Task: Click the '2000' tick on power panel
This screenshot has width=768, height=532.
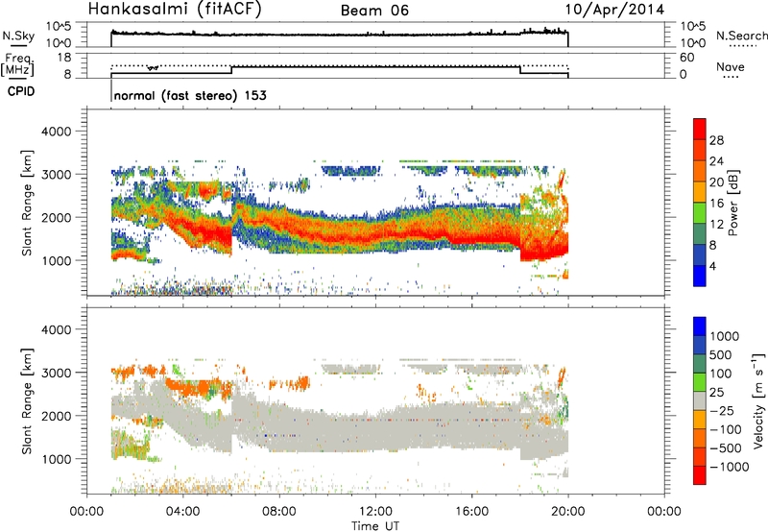Action: click(x=56, y=217)
